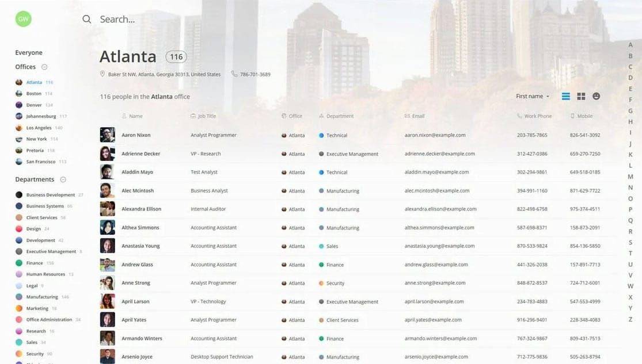Switch to grid view layout
The height and width of the screenshot is (364, 642).
click(x=581, y=96)
